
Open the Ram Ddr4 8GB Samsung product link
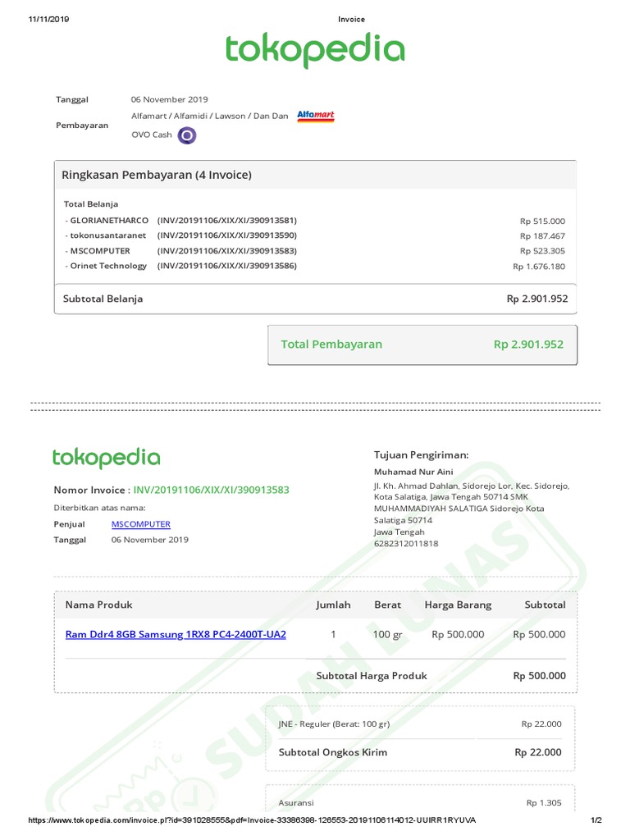pos(176,634)
